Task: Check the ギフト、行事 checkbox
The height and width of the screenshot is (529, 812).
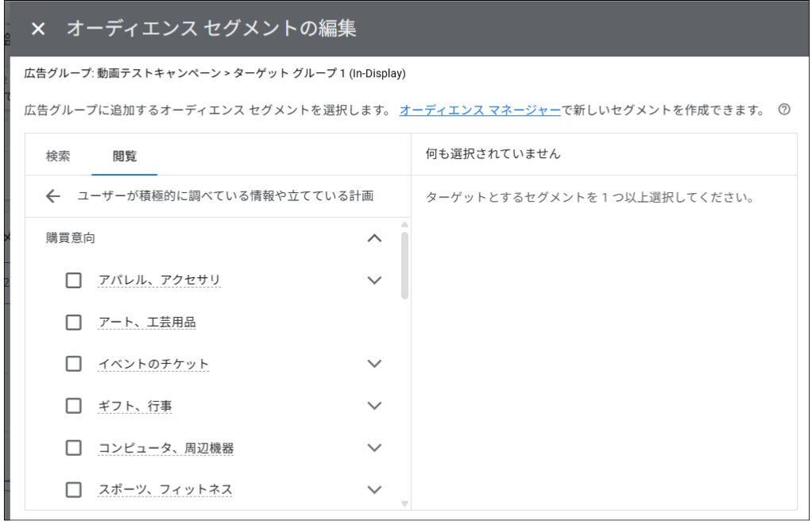Action: (x=74, y=406)
